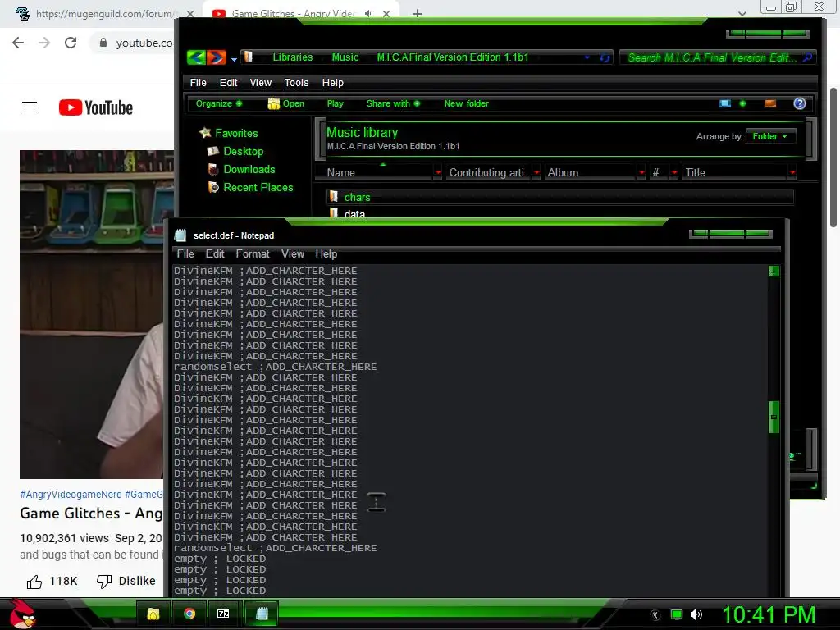Select the Notepad taskbar icon

262,614
